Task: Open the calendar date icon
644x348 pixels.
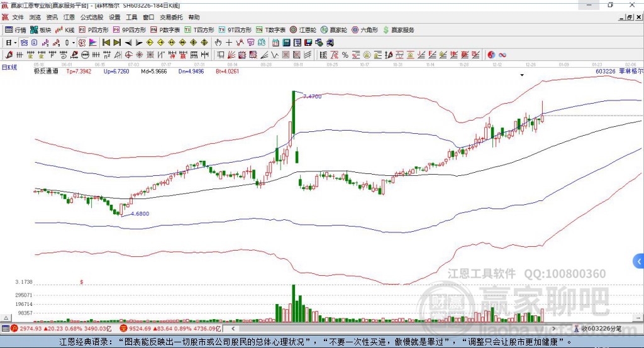Action: point(275,43)
